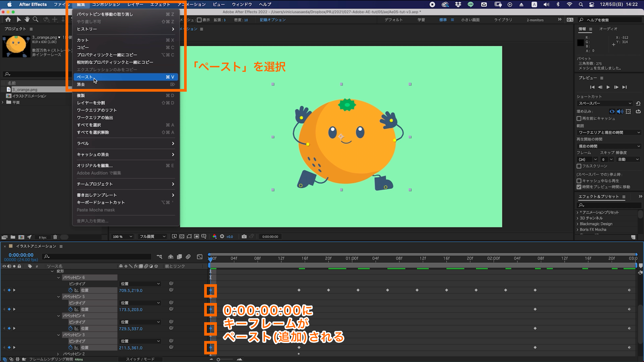Select 3_orange.png in project list
Viewport: 644px width, 362px height.
pyautogui.click(x=25, y=89)
